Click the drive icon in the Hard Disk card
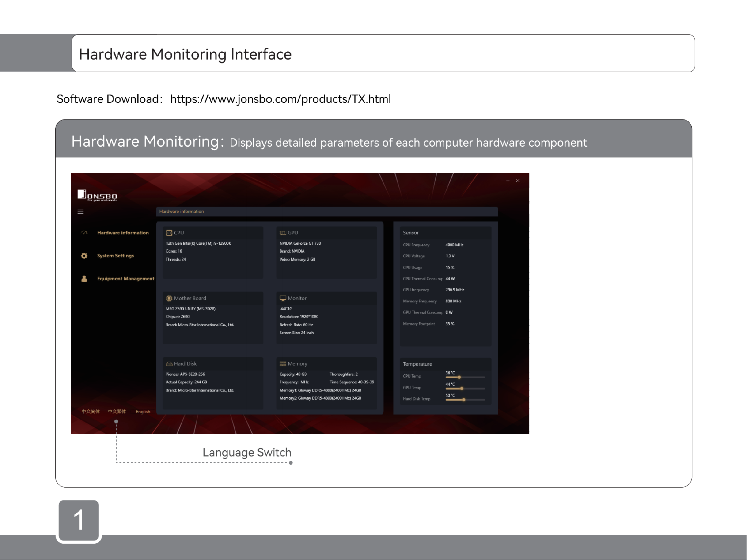The width and height of the screenshot is (747, 560). coord(169,364)
